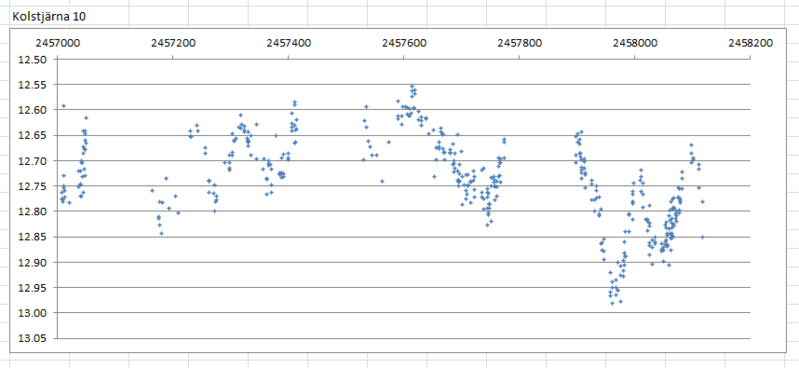
Task: Click the 2457400 x-axis label
Action: (288, 43)
